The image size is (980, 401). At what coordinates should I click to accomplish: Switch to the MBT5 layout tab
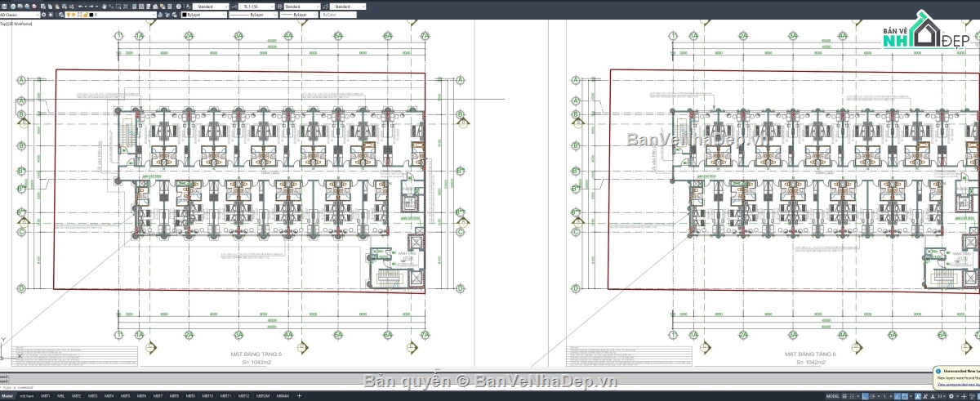pos(126,396)
